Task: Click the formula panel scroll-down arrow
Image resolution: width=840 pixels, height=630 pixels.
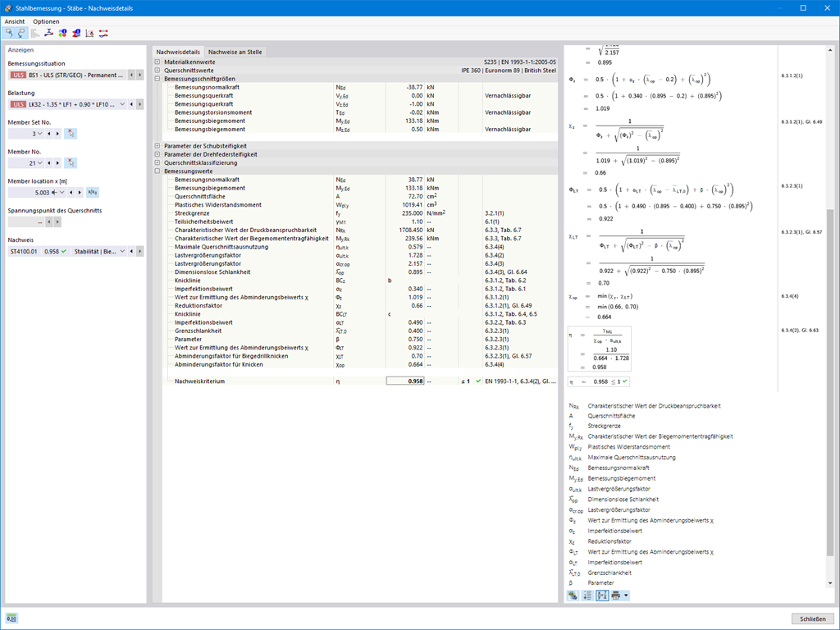Action: [x=830, y=583]
